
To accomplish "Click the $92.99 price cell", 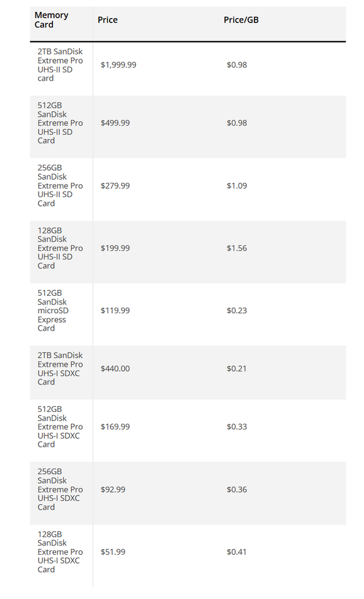I will [113, 489].
